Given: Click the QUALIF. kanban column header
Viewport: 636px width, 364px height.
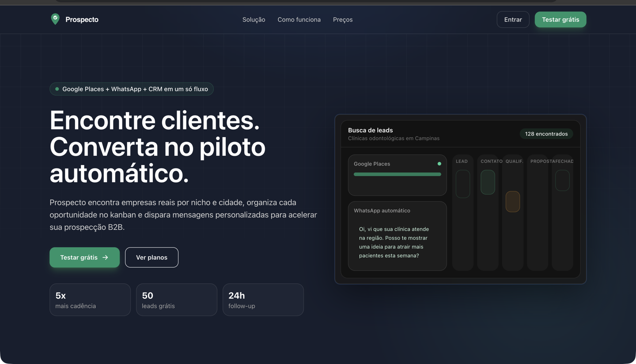Looking at the screenshot, I should [514, 161].
